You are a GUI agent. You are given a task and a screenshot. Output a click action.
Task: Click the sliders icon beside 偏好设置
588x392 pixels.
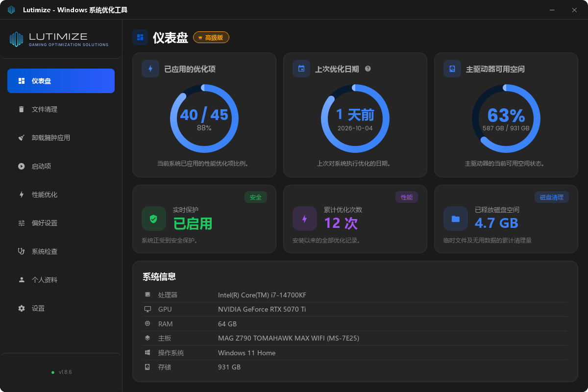(21, 223)
